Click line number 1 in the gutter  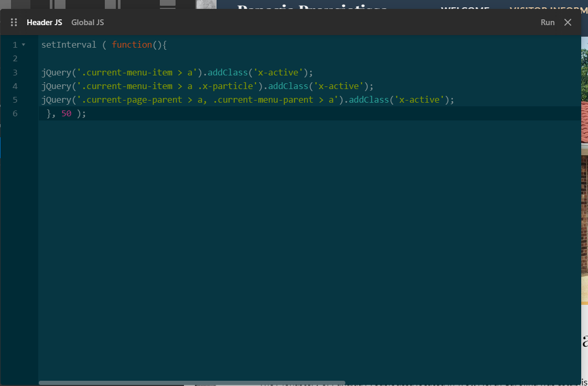coord(15,45)
